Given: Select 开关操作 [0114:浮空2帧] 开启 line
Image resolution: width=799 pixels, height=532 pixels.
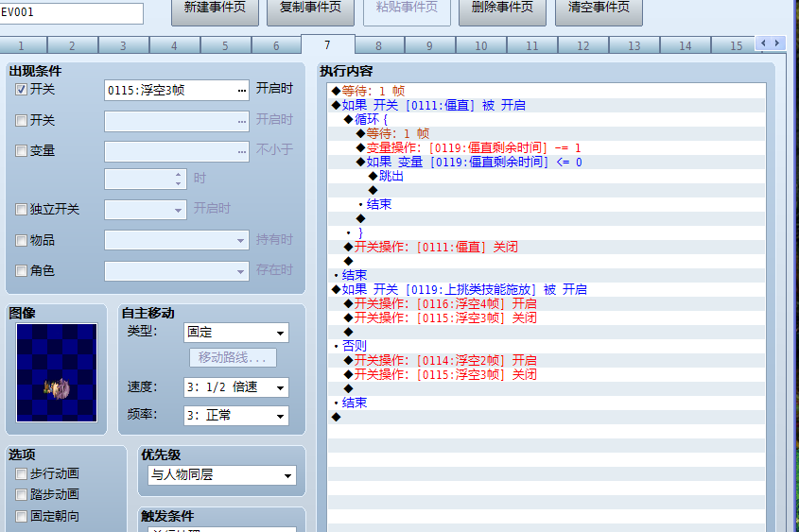Looking at the screenshot, I should [x=547, y=360].
